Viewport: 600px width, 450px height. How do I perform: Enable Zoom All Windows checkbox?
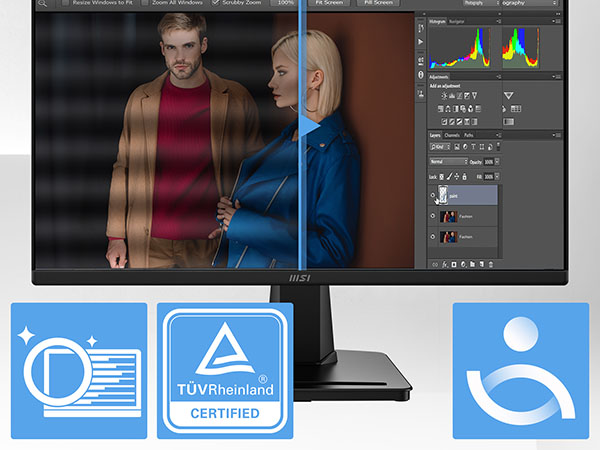pos(145,3)
